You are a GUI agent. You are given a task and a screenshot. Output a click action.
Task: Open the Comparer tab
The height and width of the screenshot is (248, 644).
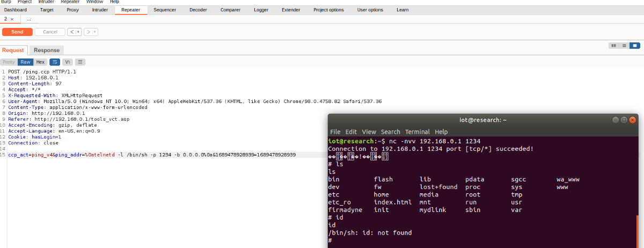230,10
